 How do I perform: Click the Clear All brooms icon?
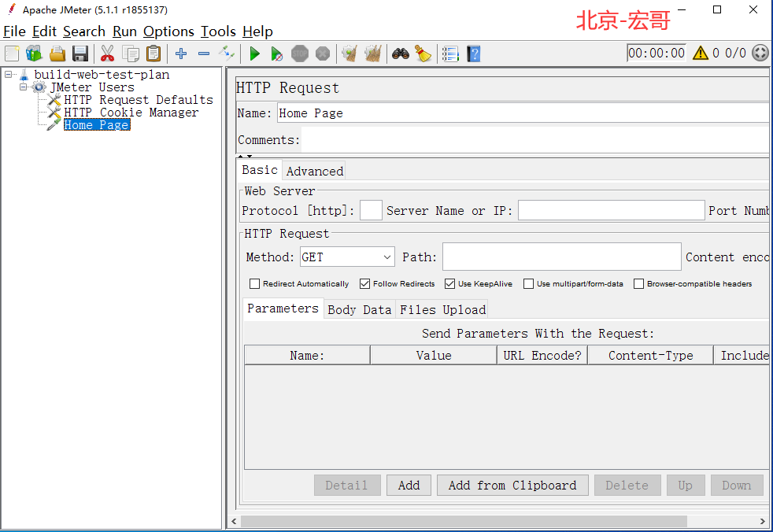[x=373, y=54]
